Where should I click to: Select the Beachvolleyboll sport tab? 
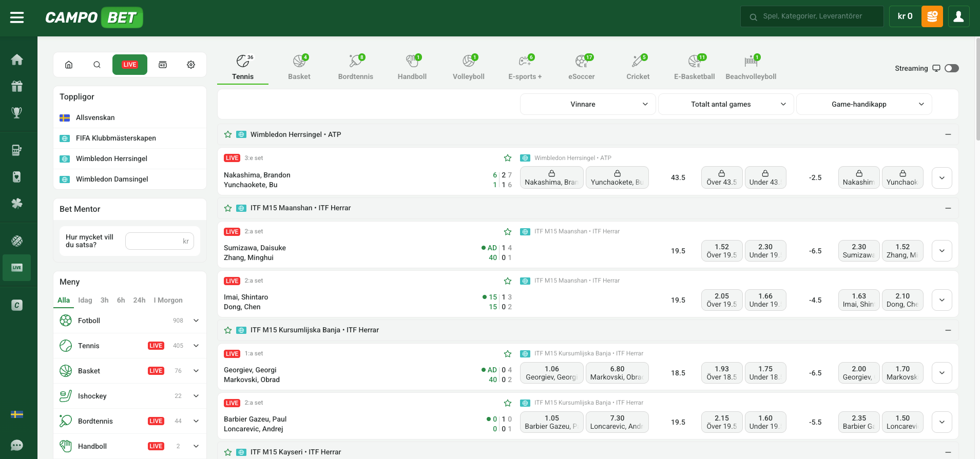pos(751,67)
